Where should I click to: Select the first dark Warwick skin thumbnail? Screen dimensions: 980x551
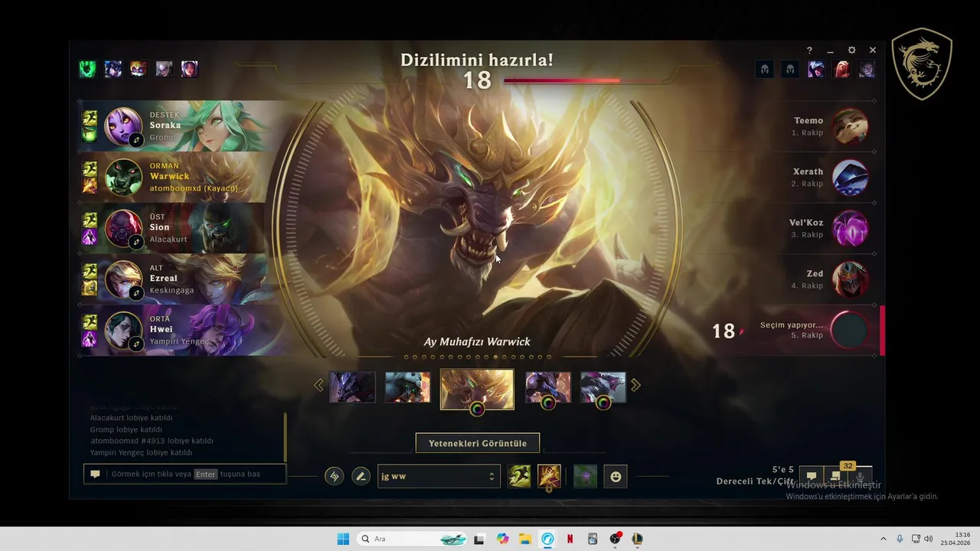(x=352, y=387)
